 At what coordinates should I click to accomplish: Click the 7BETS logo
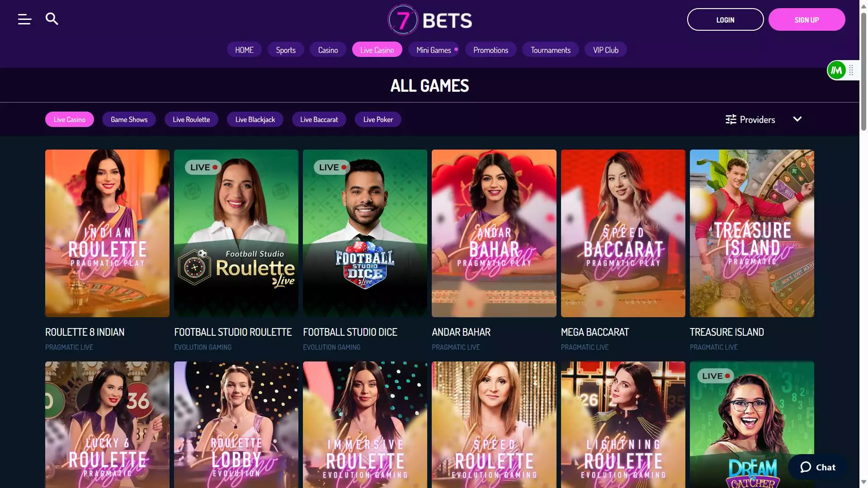(429, 20)
